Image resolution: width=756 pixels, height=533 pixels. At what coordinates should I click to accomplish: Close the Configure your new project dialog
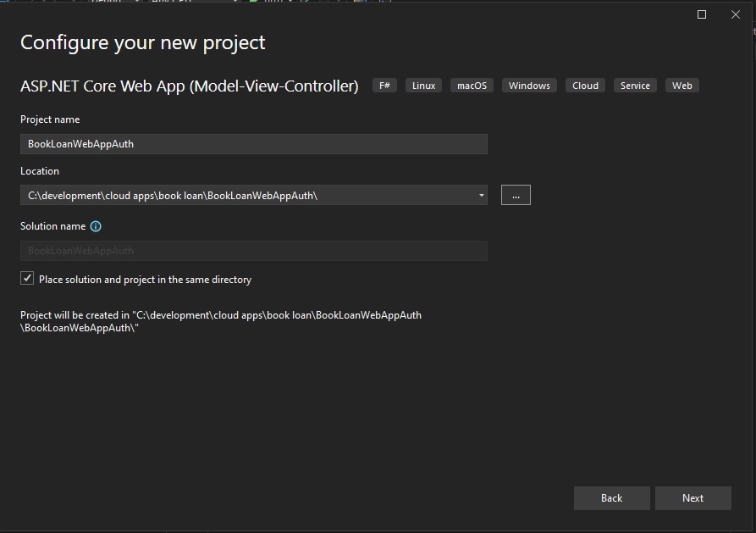pos(736,14)
